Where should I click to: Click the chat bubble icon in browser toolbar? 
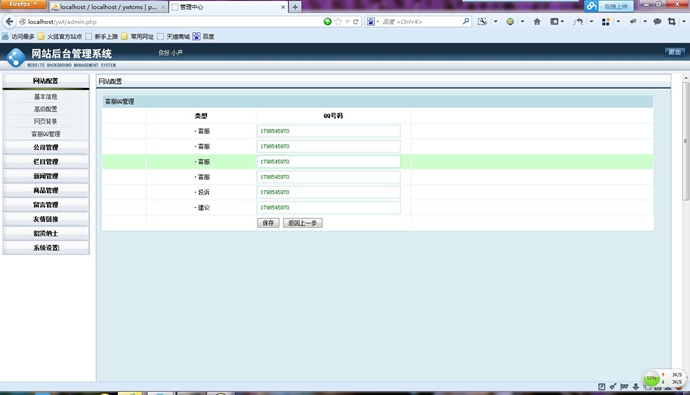coord(657,22)
